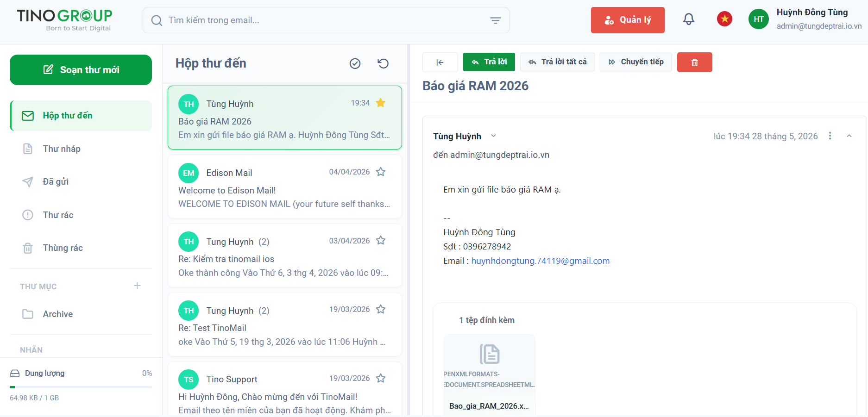This screenshot has width=868, height=417.
Task: Change language via Vietnam flag icon
Action: (724, 19)
